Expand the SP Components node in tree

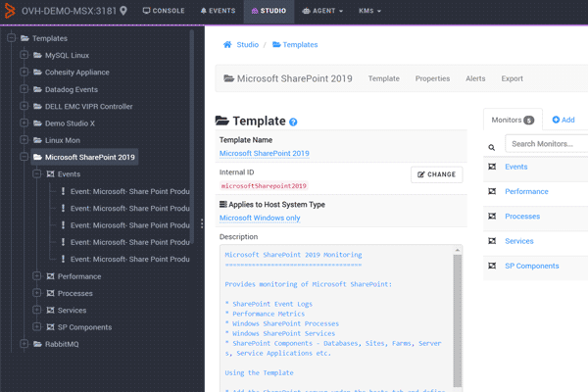coord(37,326)
